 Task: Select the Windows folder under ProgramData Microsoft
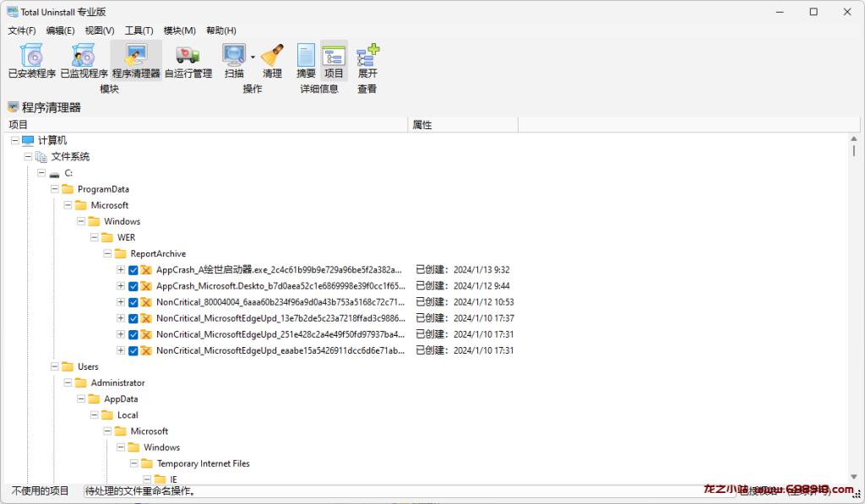(x=122, y=222)
